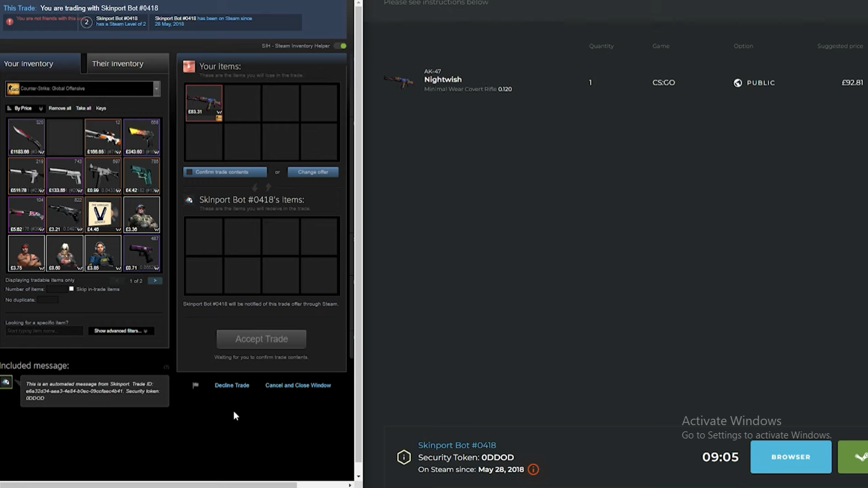Select the knife item priced £1183.66

pyautogui.click(x=27, y=137)
